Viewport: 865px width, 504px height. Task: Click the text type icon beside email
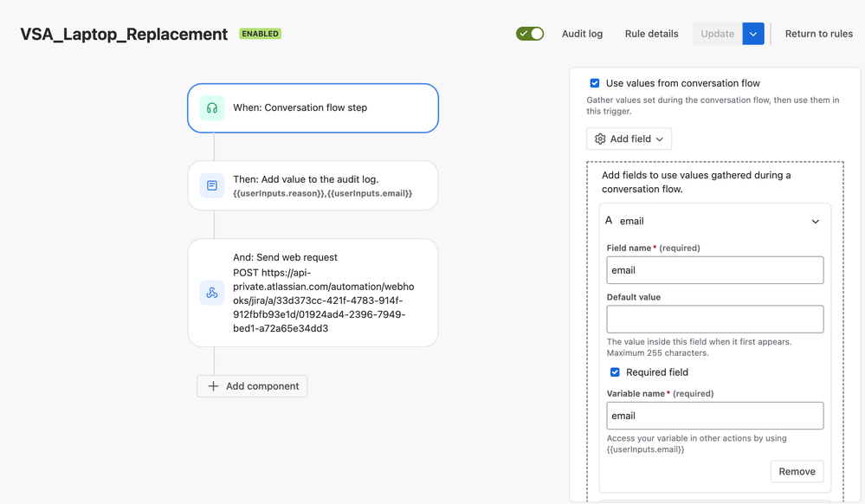(x=609, y=220)
